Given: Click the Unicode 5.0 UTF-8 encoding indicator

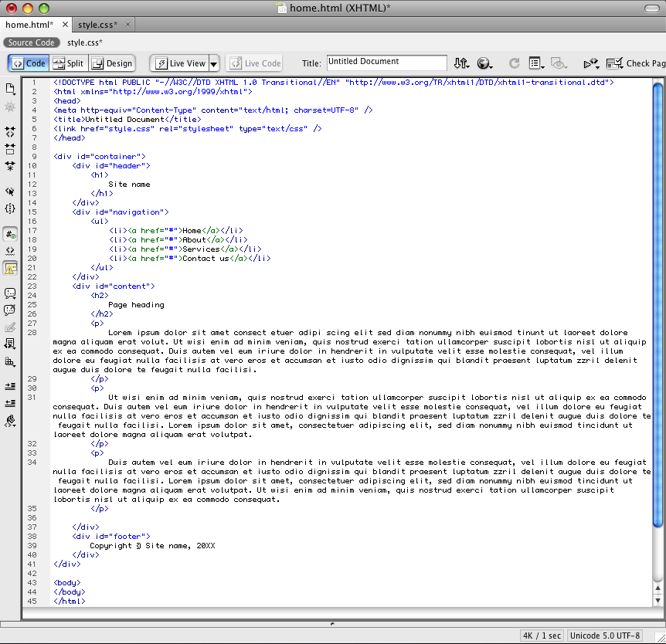Looking at the screenshot, I should pyautogui.click(x=605, y=636).
